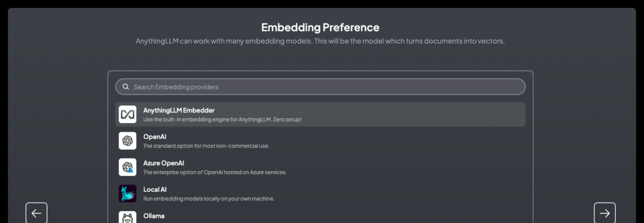This screenshot has height=223, width=644.
Task: Go back using the left arrow button
Action: tap(37, 213)
